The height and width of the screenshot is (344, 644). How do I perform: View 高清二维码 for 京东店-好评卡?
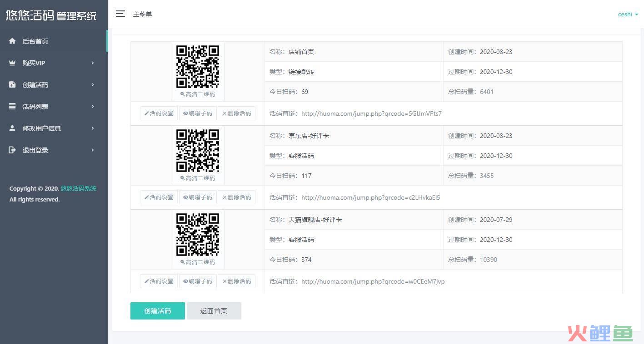click(198, 178)
